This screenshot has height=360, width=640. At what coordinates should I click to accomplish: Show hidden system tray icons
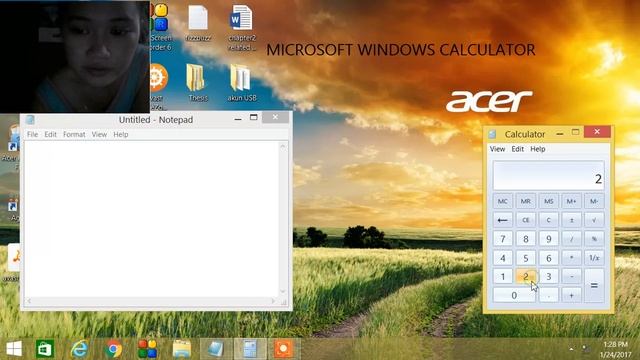(571, 349)
